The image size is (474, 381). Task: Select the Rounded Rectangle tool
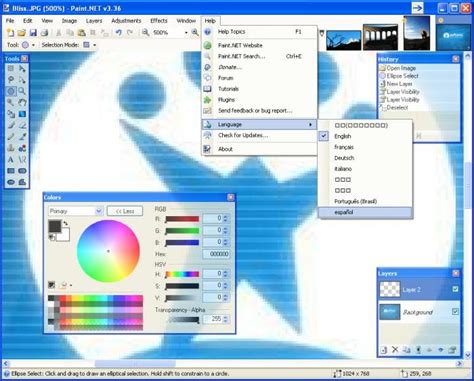[x=22, y=171]
